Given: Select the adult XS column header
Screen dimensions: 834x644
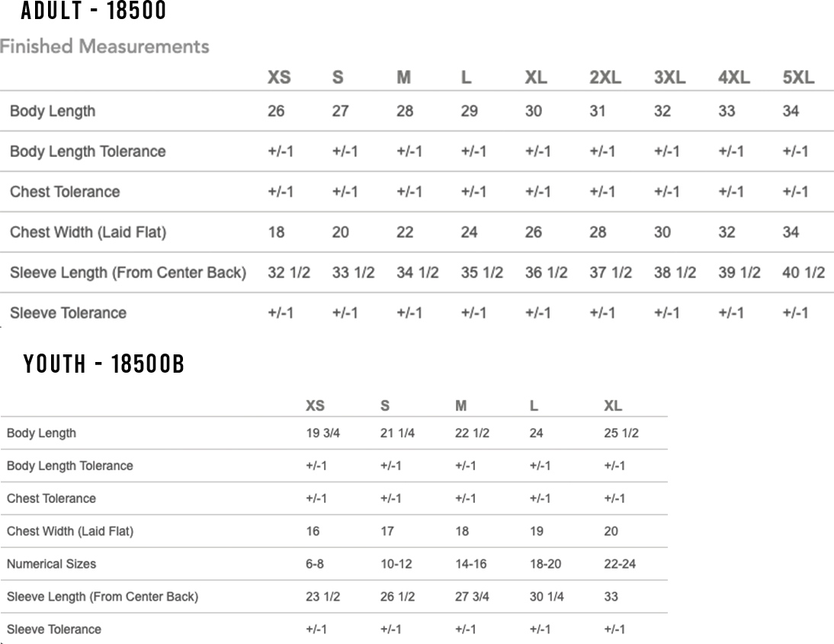Looking at the screenshot, I should pyautogui.click(x=279, y=77).
